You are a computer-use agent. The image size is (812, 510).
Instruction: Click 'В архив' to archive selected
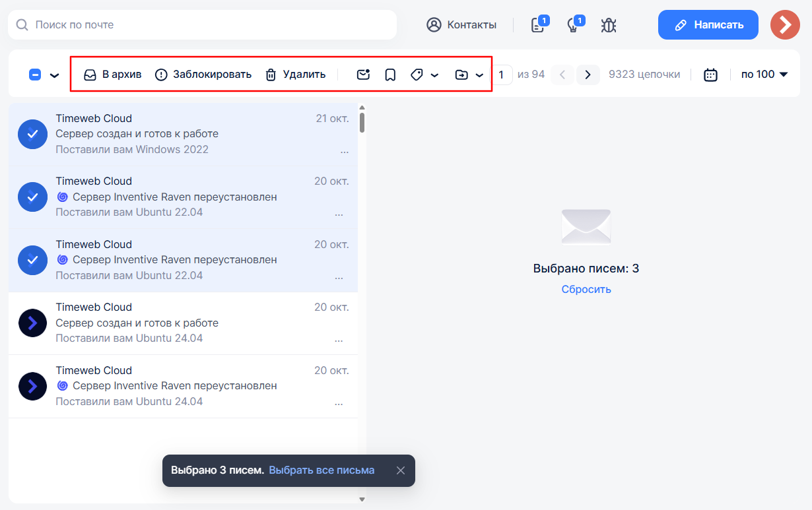pos(113,75)
